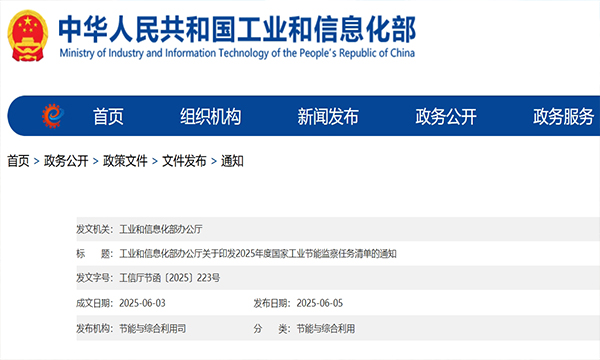Click the site title 中华人民共和国工业和信息化部
600x360 pixels.
pyautogui.click(x=237, y=29)
